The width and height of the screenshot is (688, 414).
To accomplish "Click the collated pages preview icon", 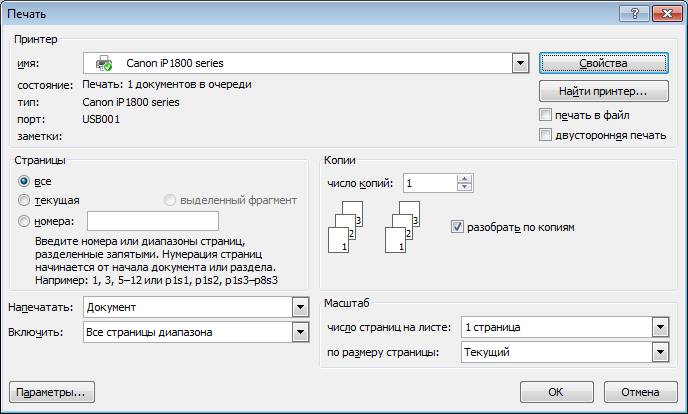I will (x=345, y=227).
